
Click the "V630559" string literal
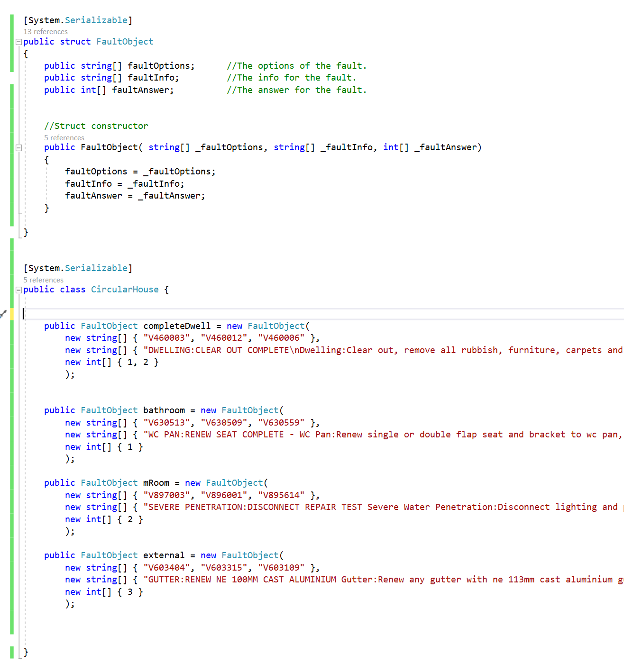(x=281, y=423)
